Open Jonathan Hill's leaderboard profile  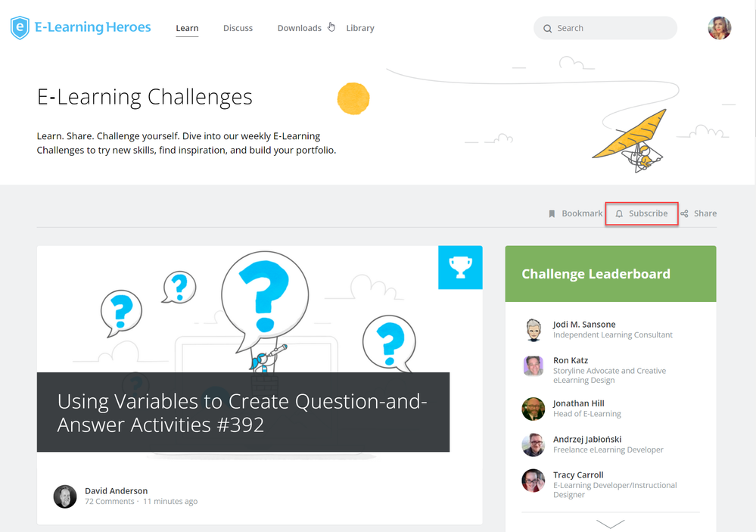click(x=578, y=403)
